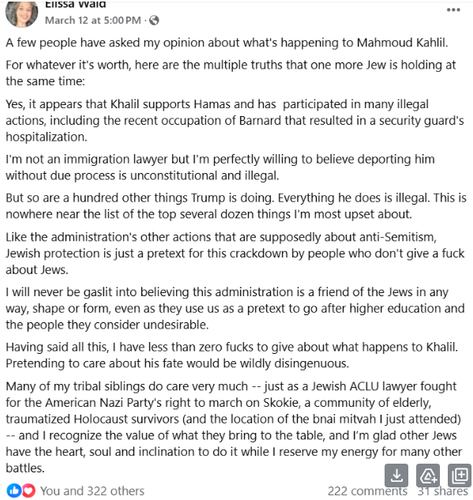The height and width of the screenshot is (500, 473).
Task: Click the paragraph starting "Yes, it appears"
Action: [x=235, y=120]
